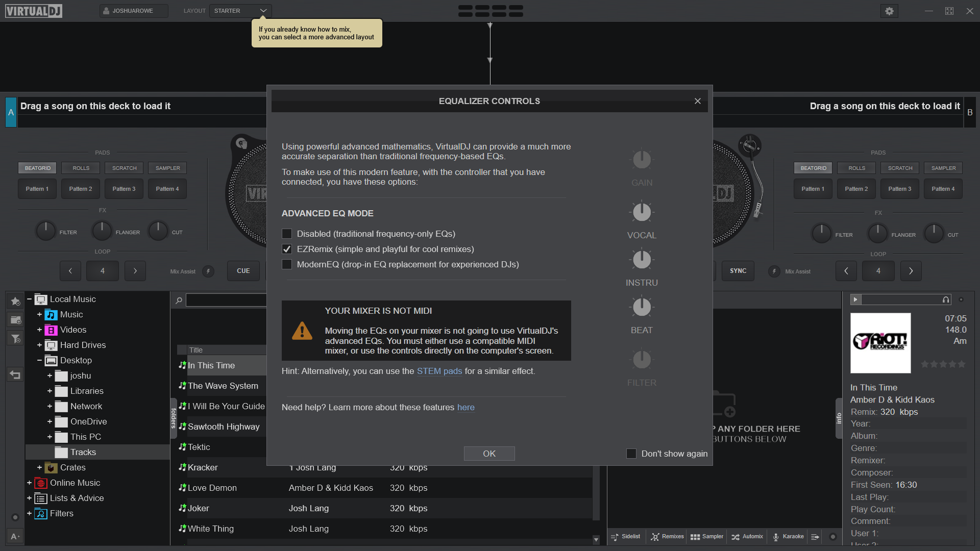980x551 pixels.
Task: Open the Automix tab
Action: coord(748,537)
